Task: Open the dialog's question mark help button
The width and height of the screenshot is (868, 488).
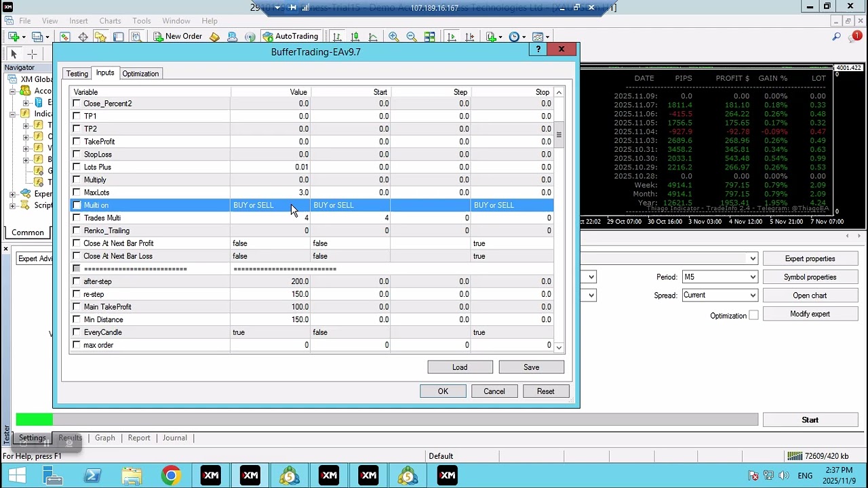Action: tap(538, 49)
